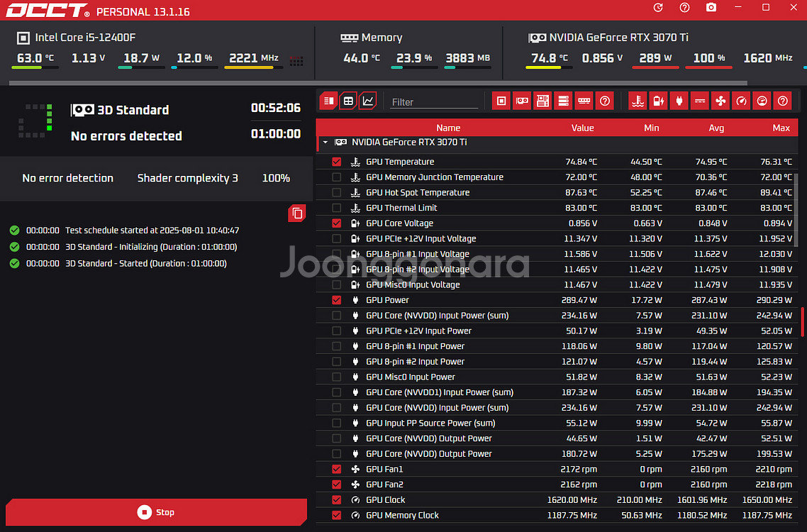Click the Memory header in summary bar

point(372,38)
